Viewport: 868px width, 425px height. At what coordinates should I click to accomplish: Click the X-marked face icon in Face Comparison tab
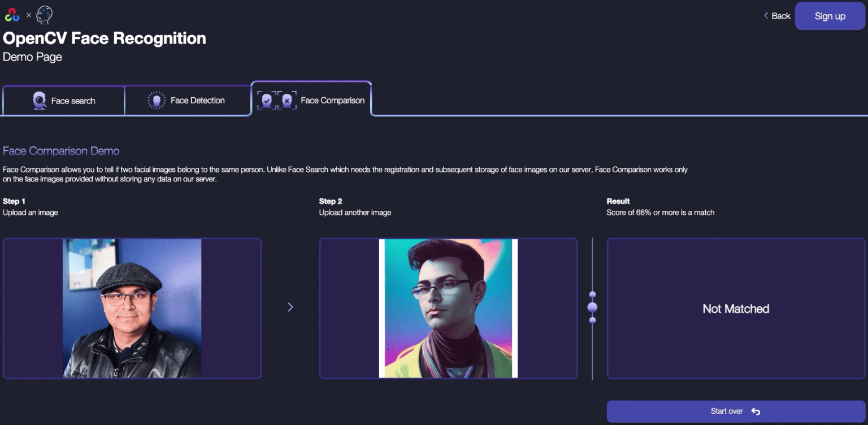(x=287, y=101)
